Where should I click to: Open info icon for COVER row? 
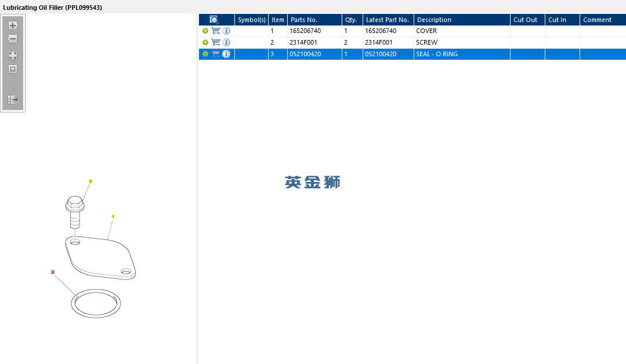pos(226,31)
